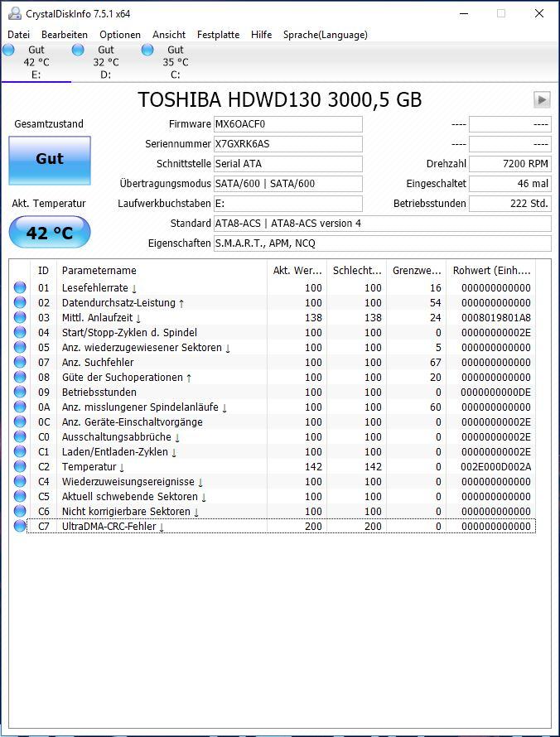Click raw value 0008019801A8
Image resolution: width=560 pixels, height=737 pixels.
pyautogui.click(x=496, y=318)
